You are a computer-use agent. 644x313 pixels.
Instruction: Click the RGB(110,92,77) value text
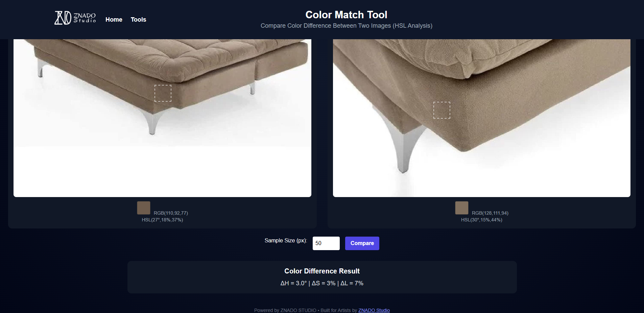click(x=171, y=213)
